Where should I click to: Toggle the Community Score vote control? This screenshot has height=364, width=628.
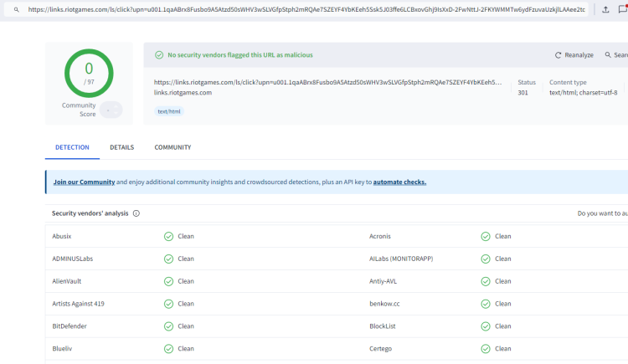(111, 110)
